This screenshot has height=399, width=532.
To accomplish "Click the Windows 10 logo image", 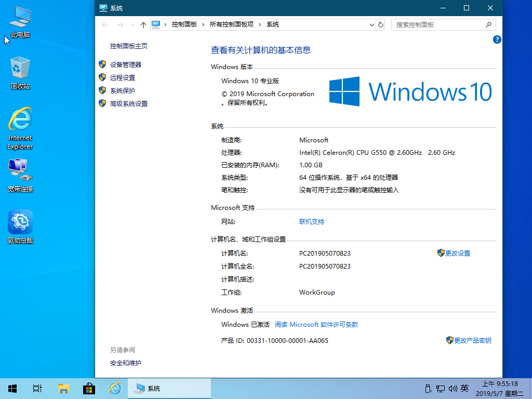I will (410, 91).
